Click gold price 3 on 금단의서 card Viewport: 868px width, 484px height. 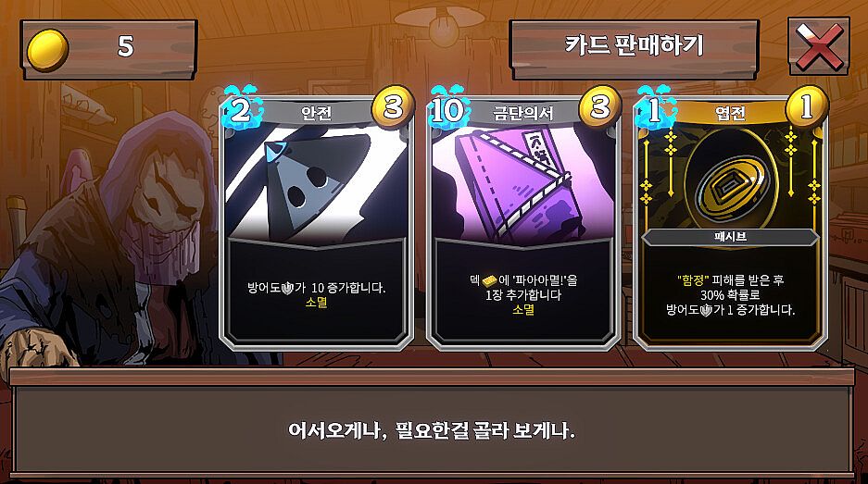[x=599, y=106]
